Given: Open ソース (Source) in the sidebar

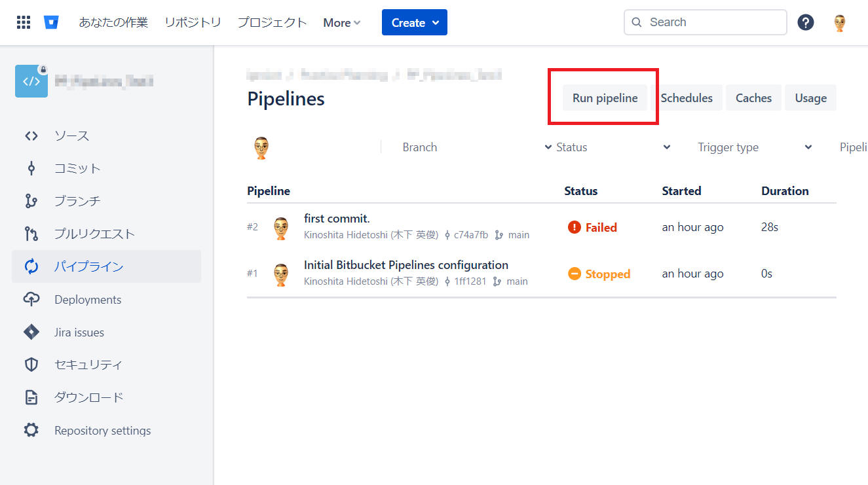Looking at the screenshot, I should (71, 135).
